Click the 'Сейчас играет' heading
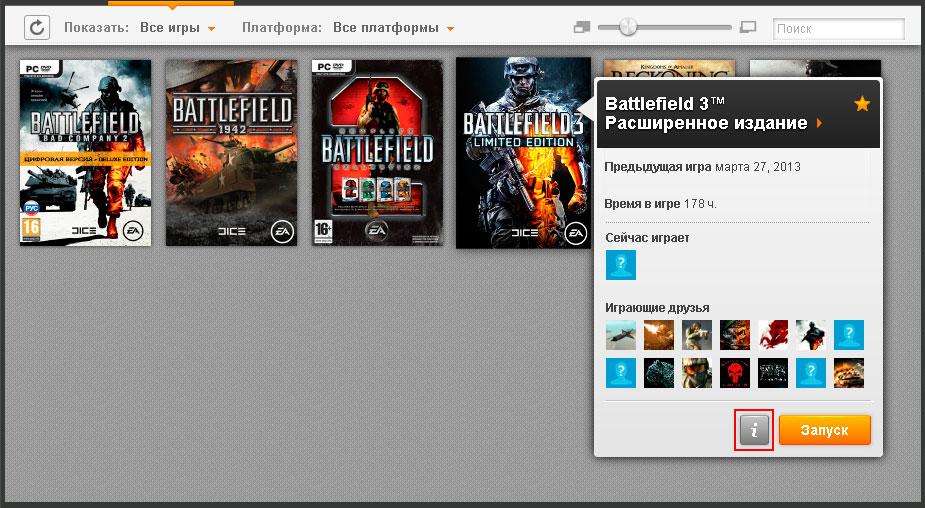Screen dimensions: 925x508 coord(647,238)
